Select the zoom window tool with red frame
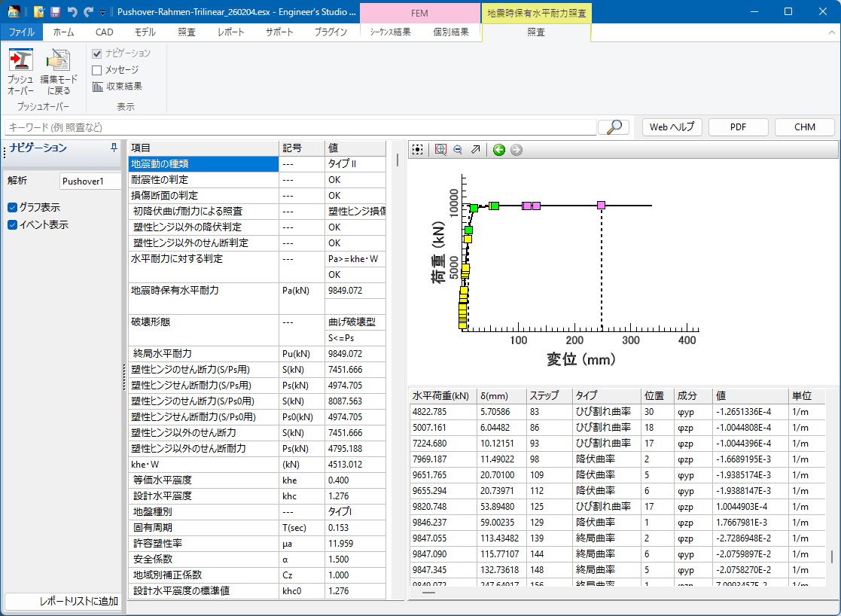The width and height of the screenshot is (841, 616). (x=440, y=150)
